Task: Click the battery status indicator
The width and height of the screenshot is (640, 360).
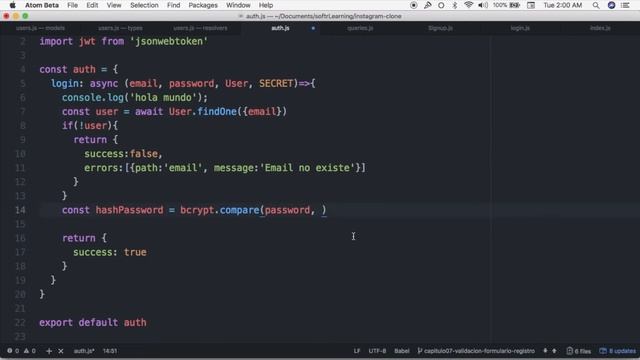Action: pos(506,5)
